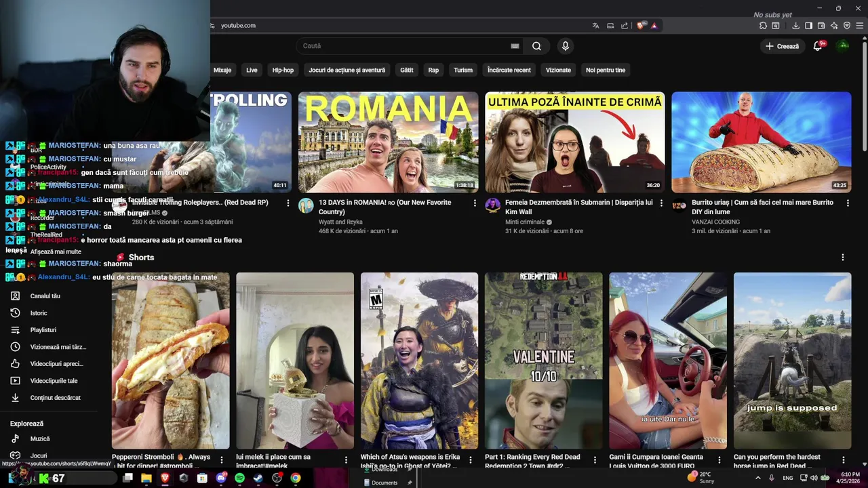868x488 pixels.
Task: Select the Noi pentru tine chip
Action: [x=606, y=70]
